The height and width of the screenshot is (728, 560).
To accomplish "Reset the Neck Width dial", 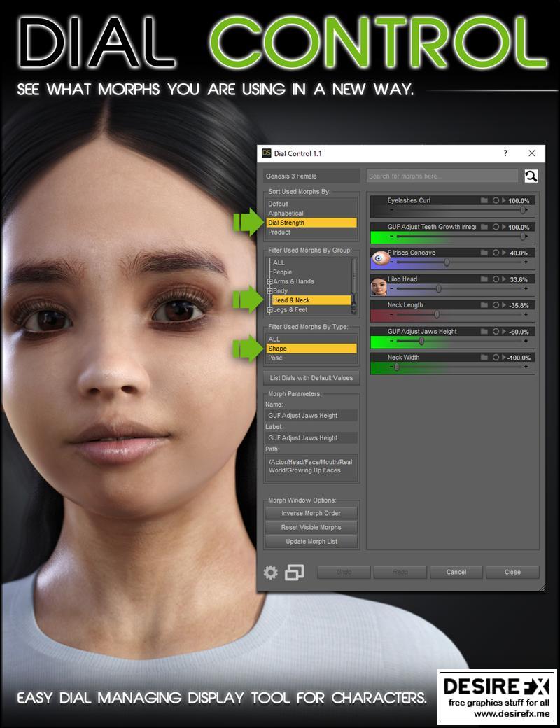I will [x=496, y=358].
